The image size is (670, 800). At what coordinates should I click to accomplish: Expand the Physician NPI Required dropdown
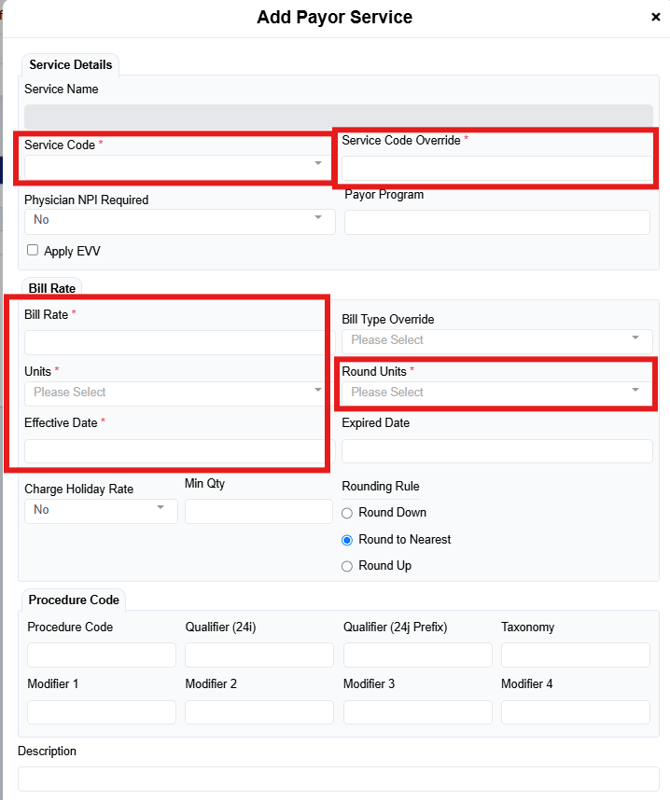[180, 220]
